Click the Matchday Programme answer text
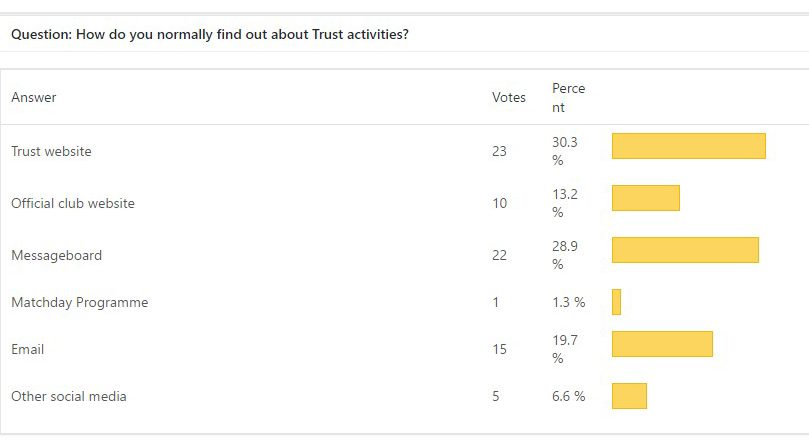809x447 pixels. 79,302
